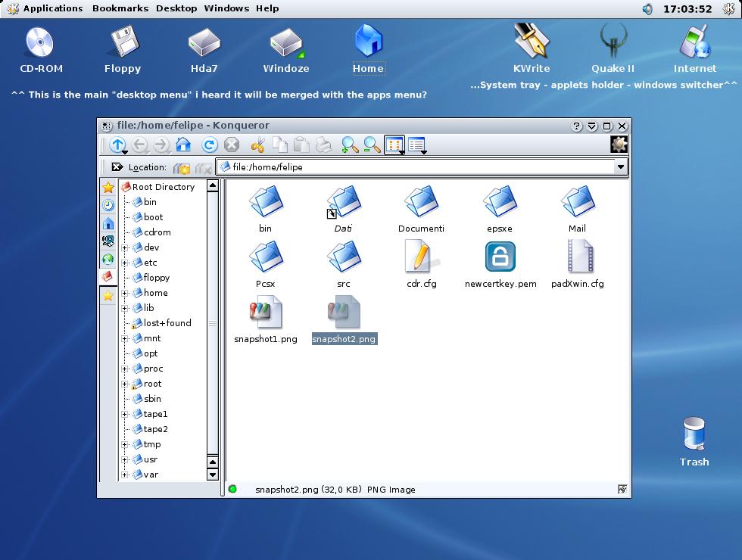The height and width of the screenshot is (560, 742).
Task: Expand the mnt tree node
Action: click(x=125, y=338)
